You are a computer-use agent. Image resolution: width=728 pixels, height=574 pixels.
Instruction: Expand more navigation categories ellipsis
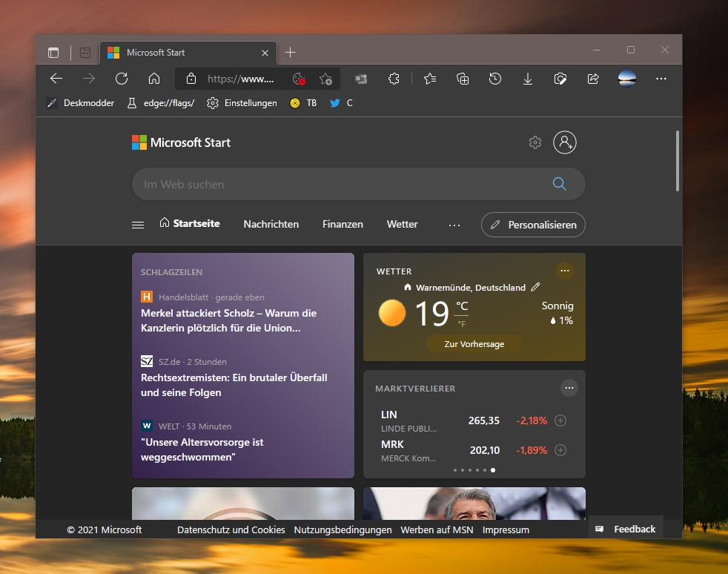tap(454, 225)
